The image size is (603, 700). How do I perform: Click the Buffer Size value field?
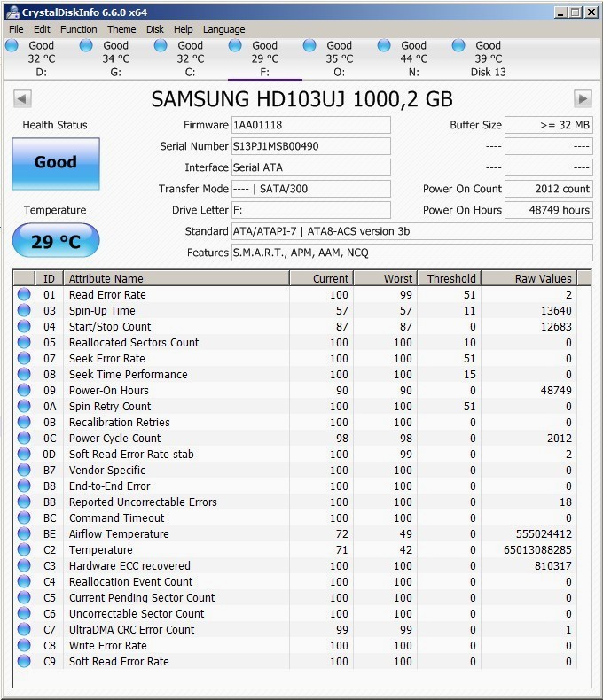[549, 125]
